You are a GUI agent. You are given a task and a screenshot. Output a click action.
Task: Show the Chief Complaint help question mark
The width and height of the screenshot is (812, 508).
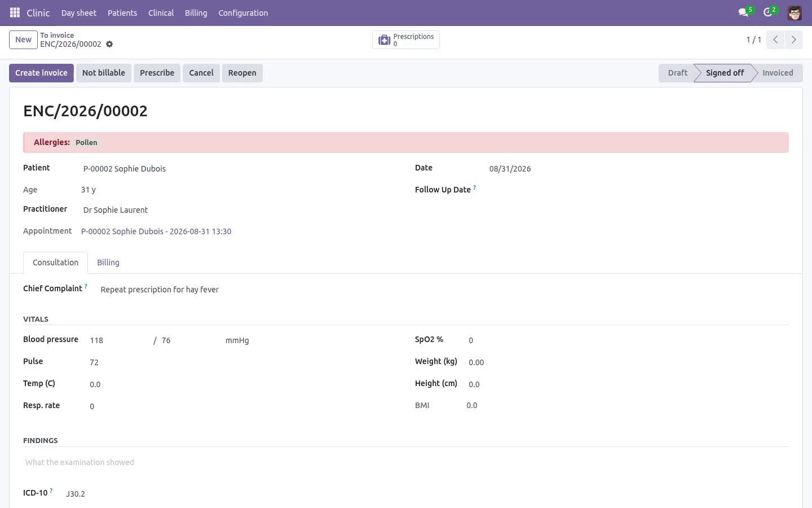(x=86, y=286)
